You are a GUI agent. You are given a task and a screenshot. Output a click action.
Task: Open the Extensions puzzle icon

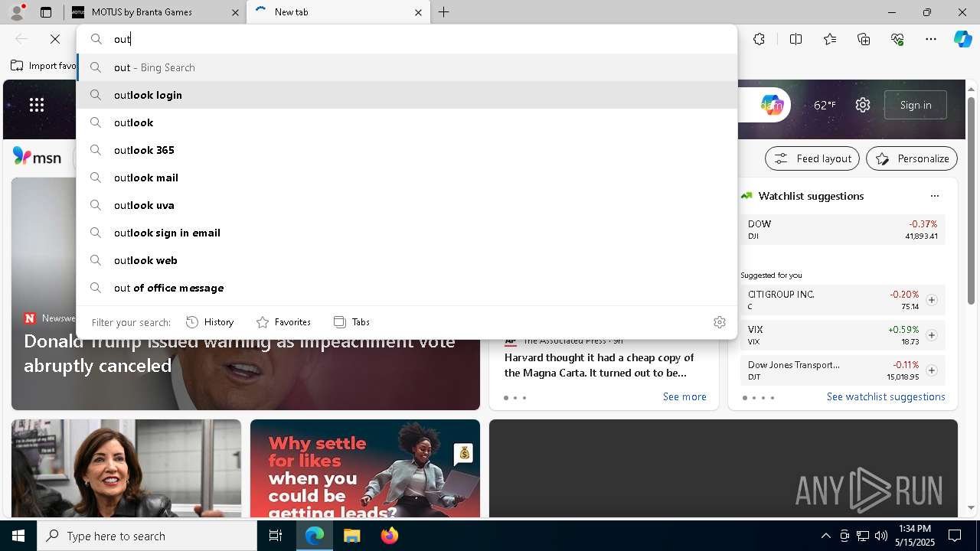(759, 39)
